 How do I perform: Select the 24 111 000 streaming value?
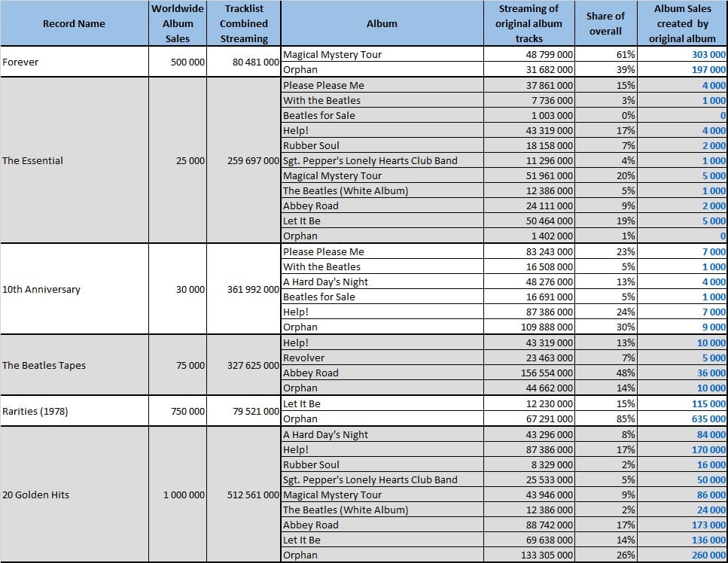(x=528, y=205)
